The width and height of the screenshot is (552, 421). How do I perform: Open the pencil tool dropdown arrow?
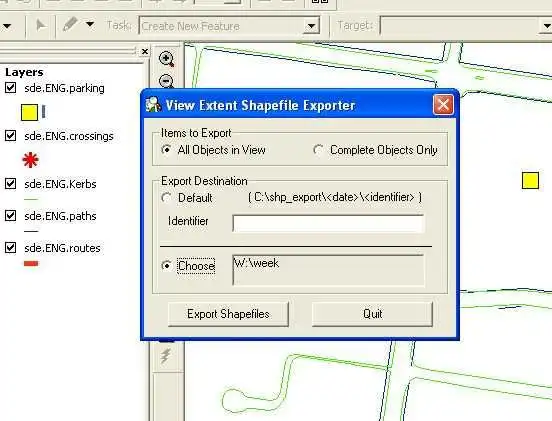90,25
